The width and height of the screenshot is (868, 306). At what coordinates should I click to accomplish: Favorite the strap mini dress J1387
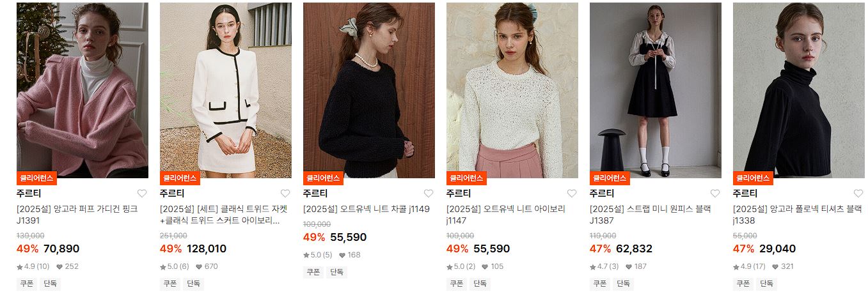click(x=715, y=194)
